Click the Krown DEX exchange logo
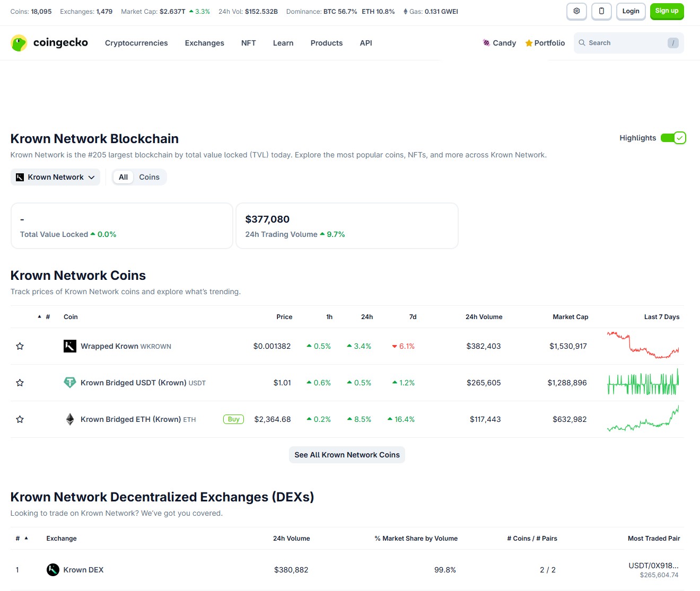The image size is (700, 591). [x=53, y=570]
